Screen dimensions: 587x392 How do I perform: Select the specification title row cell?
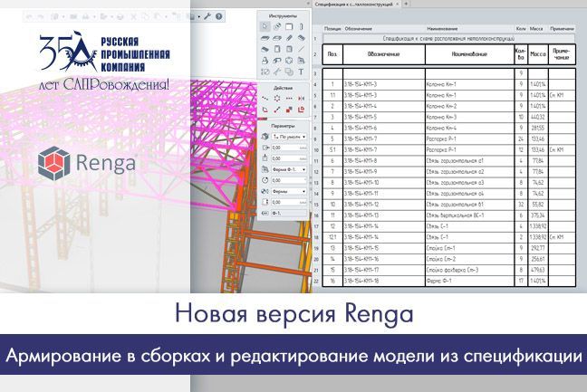click(x=449, y=39)
